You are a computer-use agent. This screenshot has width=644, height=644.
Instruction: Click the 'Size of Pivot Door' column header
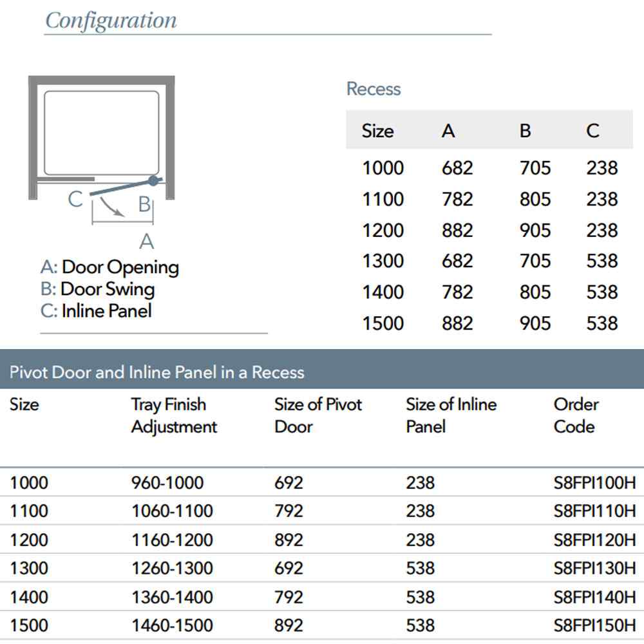(x=318, y=415)
